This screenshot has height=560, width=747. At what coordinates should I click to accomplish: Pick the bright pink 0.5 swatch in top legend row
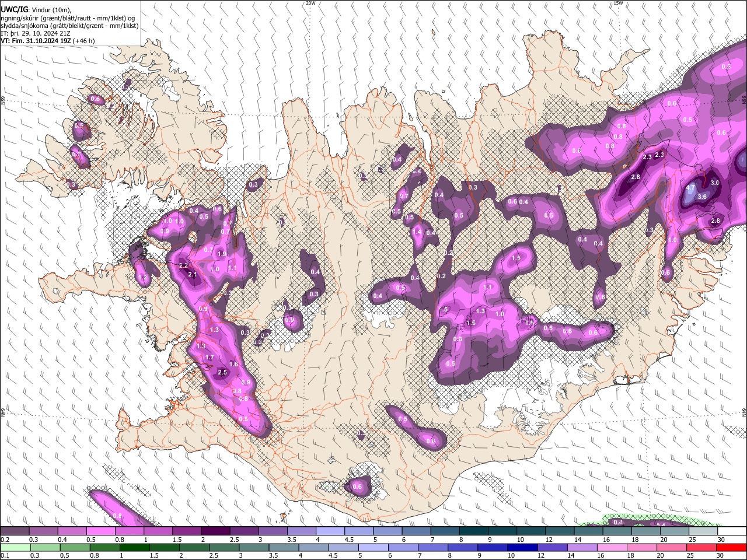point(100,531)
